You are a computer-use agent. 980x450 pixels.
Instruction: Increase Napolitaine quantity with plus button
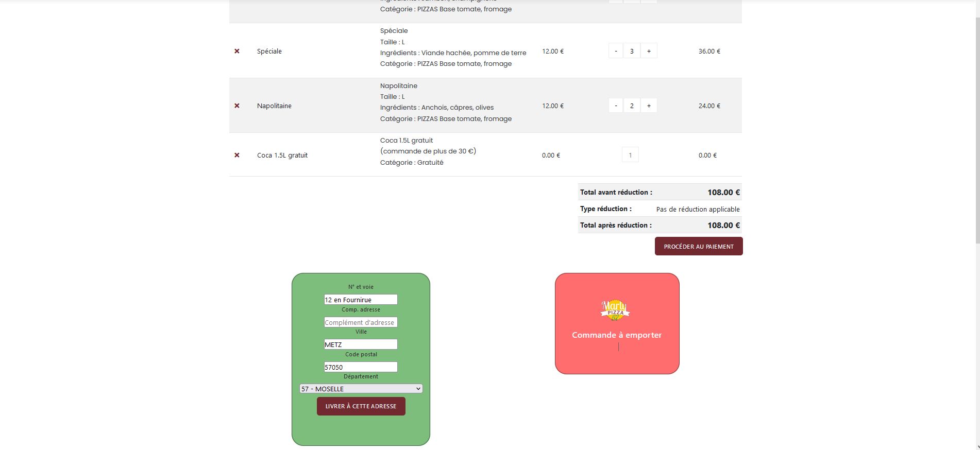649,106
